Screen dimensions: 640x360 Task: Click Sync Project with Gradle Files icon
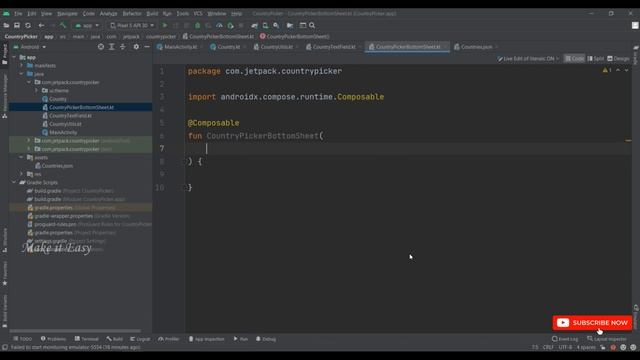[x=255, y=25]
